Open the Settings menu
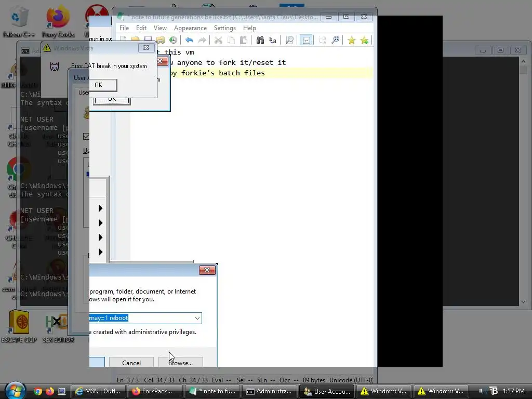The image size is (532, 399). [x=224, y=28]
